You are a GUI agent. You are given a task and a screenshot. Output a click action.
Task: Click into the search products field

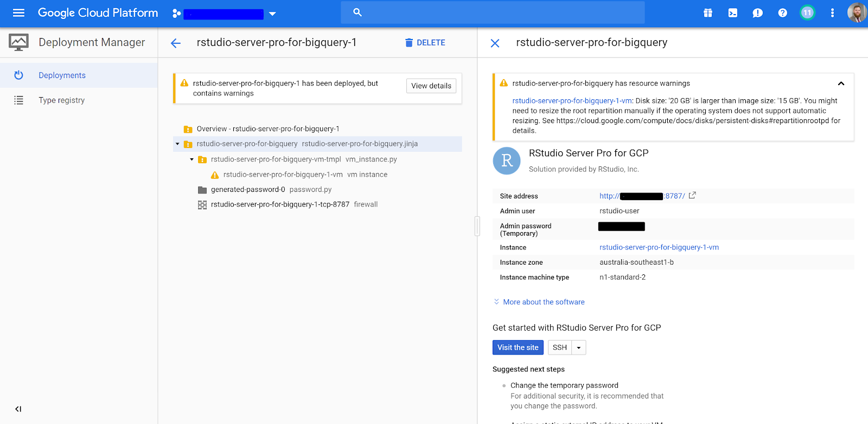coord(493,12)
